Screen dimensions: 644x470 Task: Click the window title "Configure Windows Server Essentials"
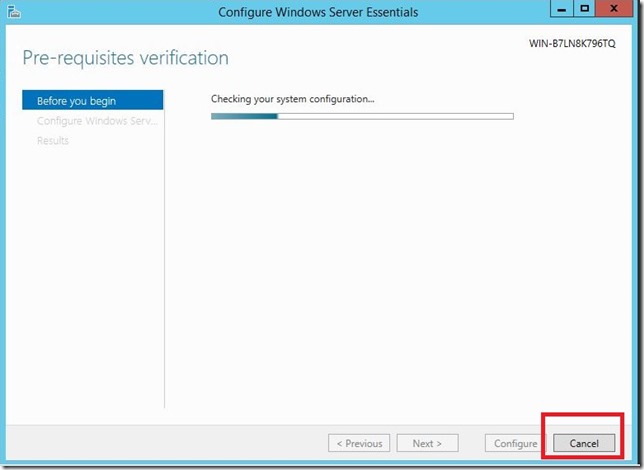pos(318,12)
